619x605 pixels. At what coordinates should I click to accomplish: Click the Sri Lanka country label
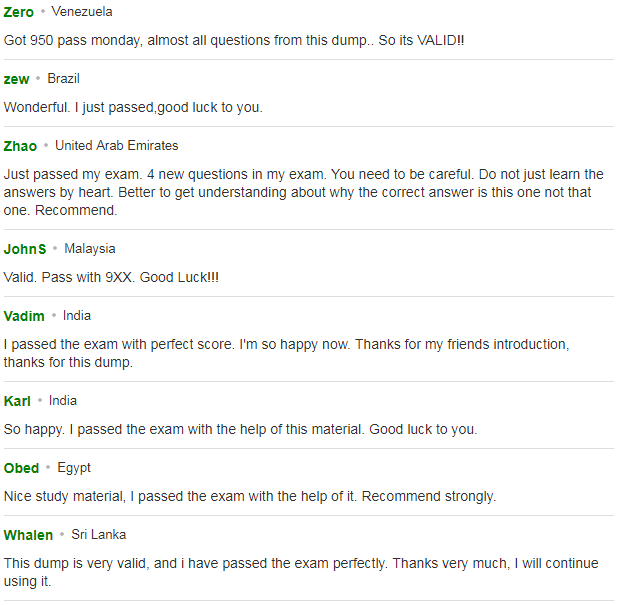[99, 535]
